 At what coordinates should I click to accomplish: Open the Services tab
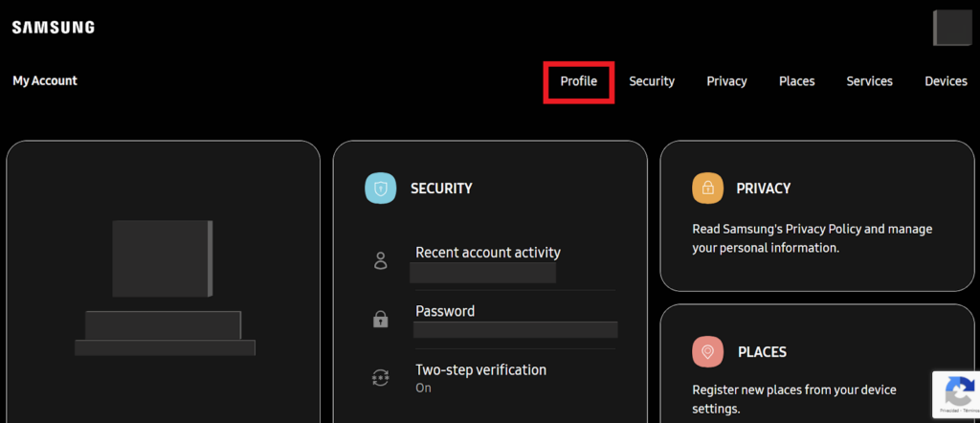[x=869, y=81]
